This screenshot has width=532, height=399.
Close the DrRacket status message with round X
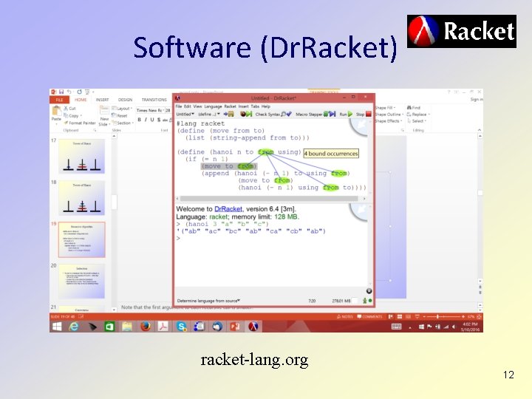click(369, 291)
